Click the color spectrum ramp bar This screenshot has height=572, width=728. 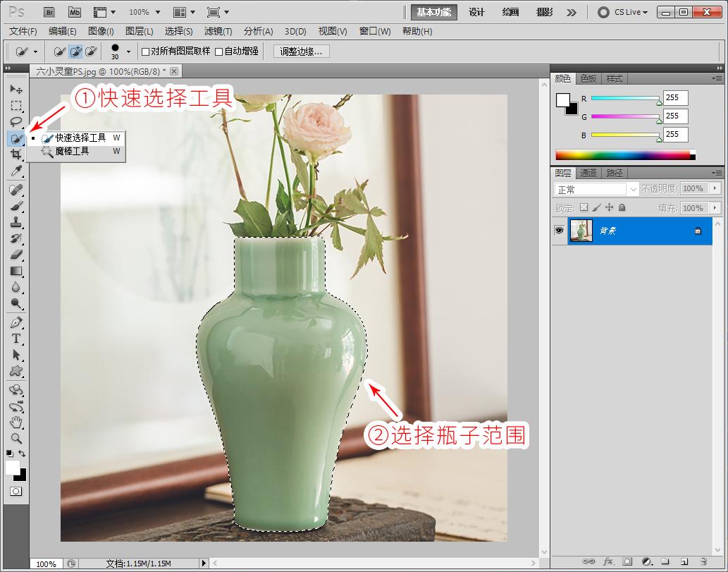point(625,154)
